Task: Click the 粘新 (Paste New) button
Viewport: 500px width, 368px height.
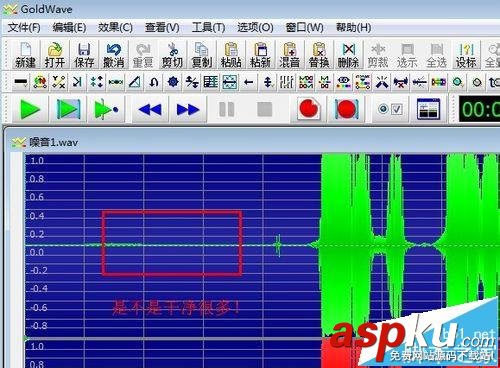Action: click(x=260, y=55)
